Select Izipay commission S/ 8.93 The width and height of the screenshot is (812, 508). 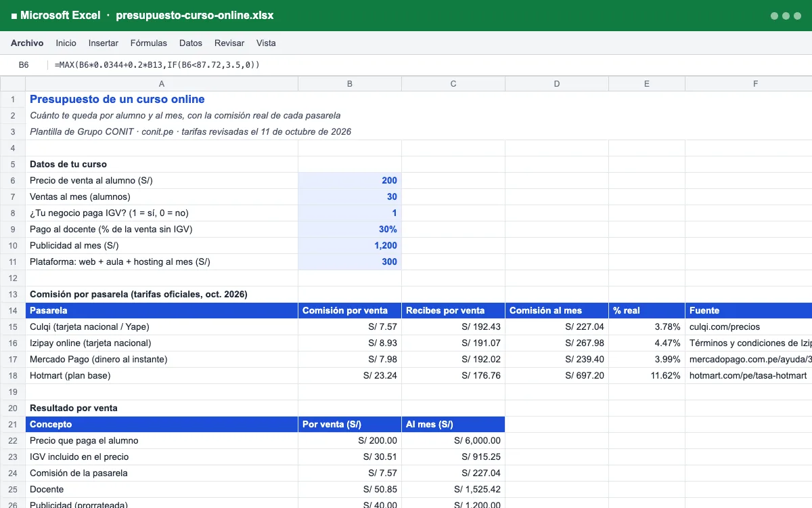350,343
